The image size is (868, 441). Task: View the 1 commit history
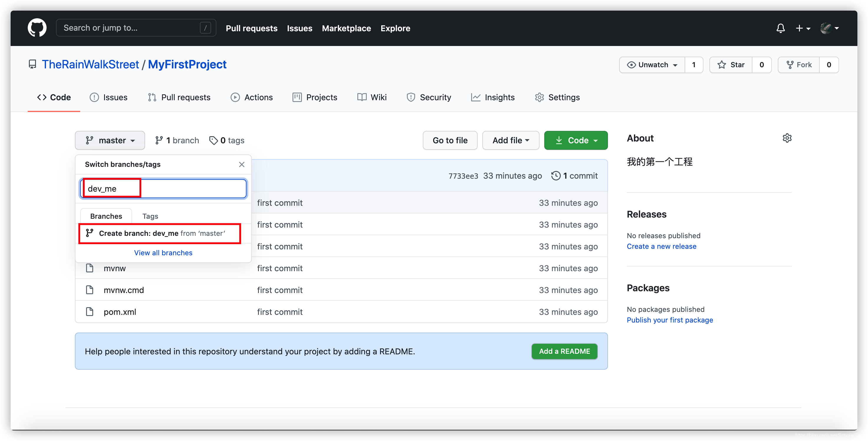pyautogui.click(x=575, y=176)
